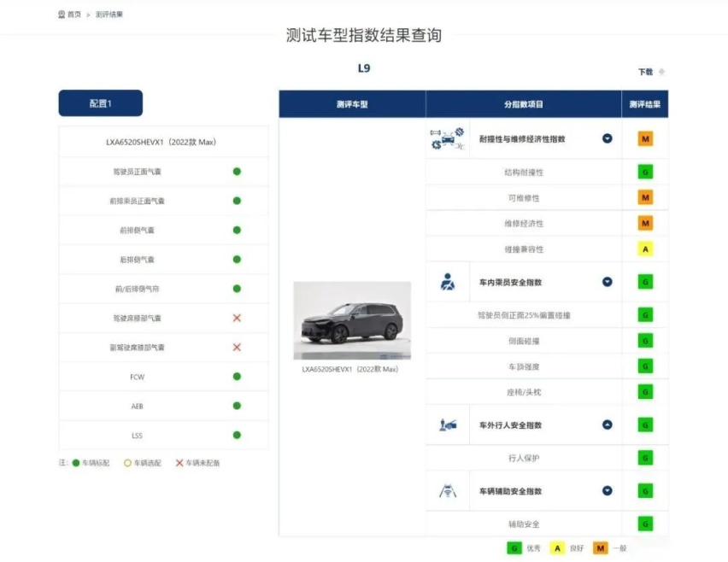Click the M rating badge for 可维修性
This screenshot has width=728, height=562.
pos(645,197)
